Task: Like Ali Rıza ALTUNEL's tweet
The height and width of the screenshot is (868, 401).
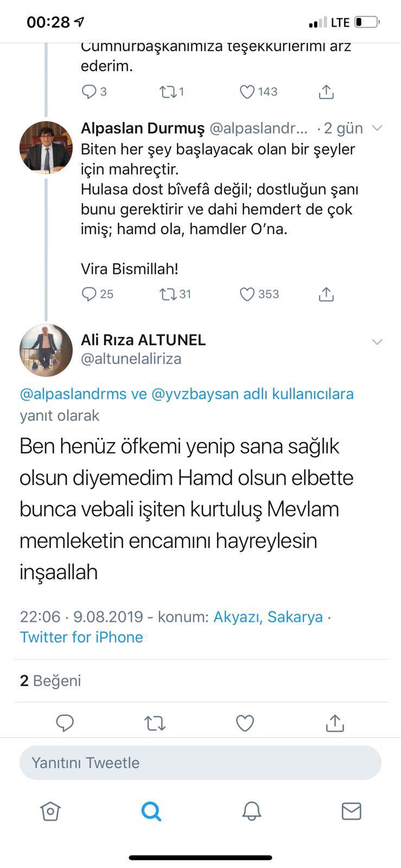Action: click(x=244, y=723)
